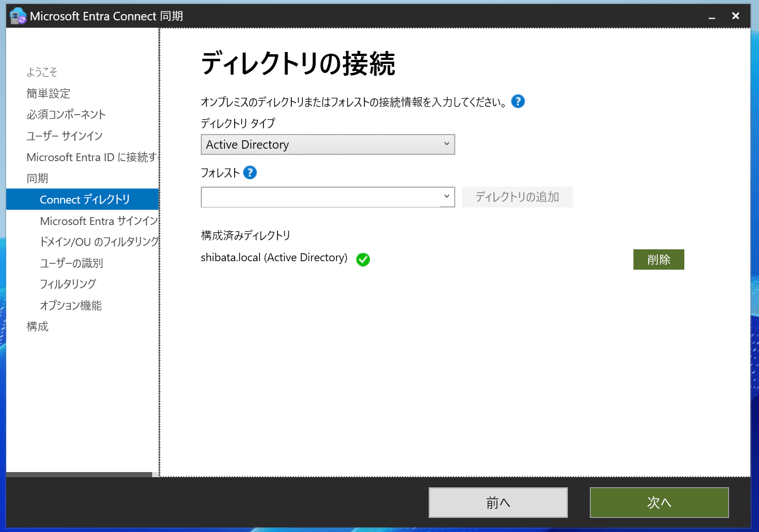Click the ディレクトリの追加 button
Viewport: 759px width, 532px height.
[x=517, y=197]
